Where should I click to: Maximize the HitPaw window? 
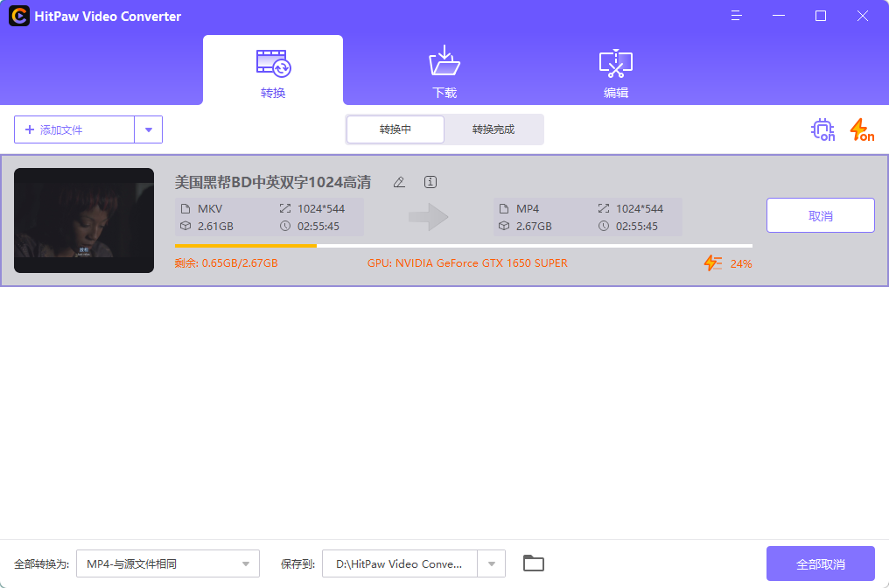[x=821, y=16]
